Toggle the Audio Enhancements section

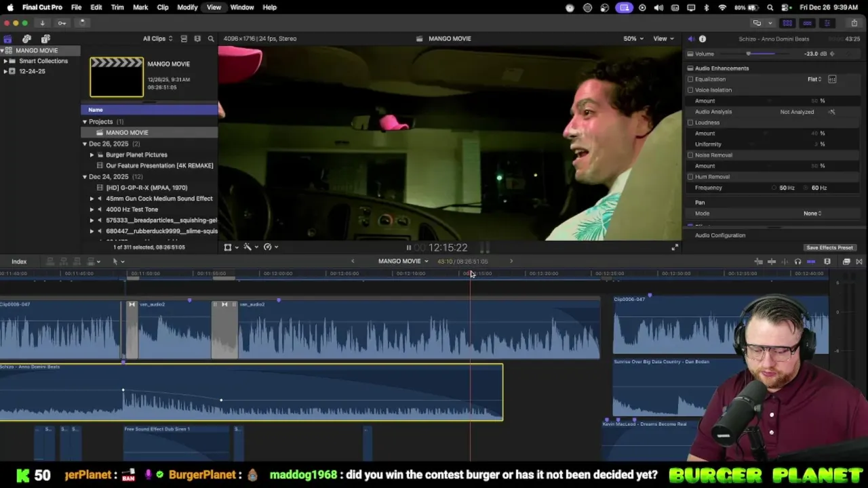coord(690,68)
